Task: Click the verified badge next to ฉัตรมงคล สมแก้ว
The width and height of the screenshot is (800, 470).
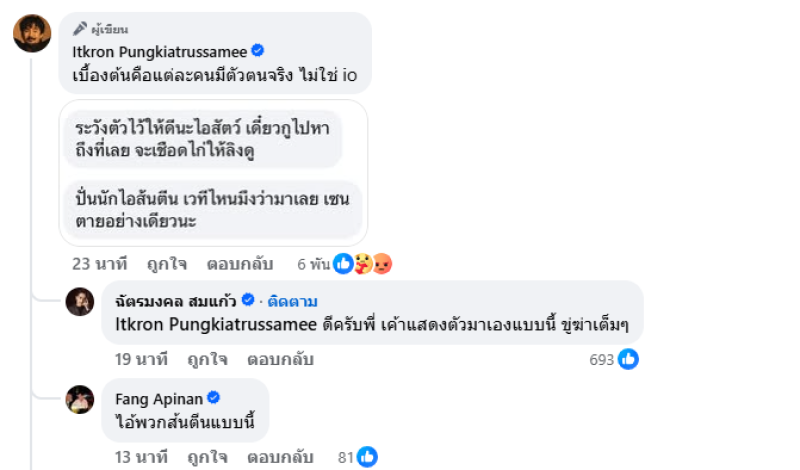Action: 248,301
